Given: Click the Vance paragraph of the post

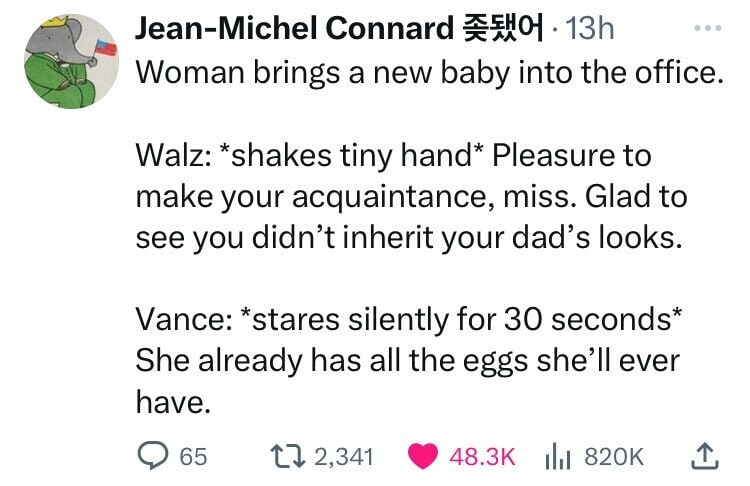Looking at the screenshot, I should click(409, 360).
